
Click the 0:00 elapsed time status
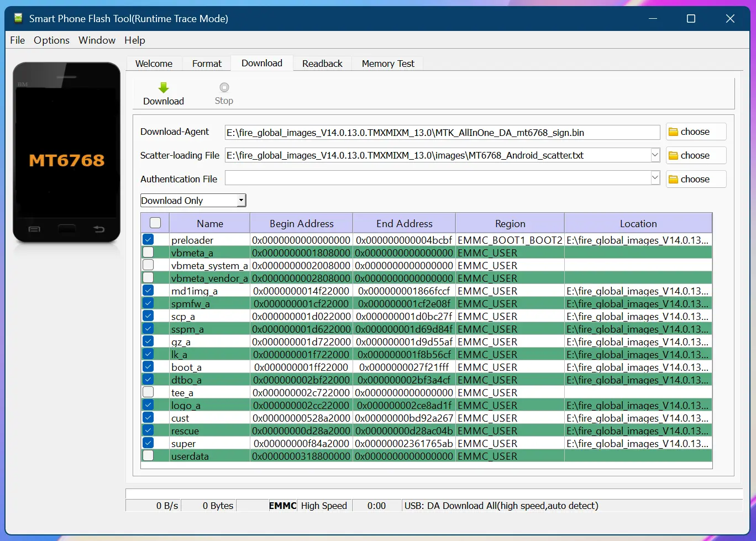tap(376, 505)
